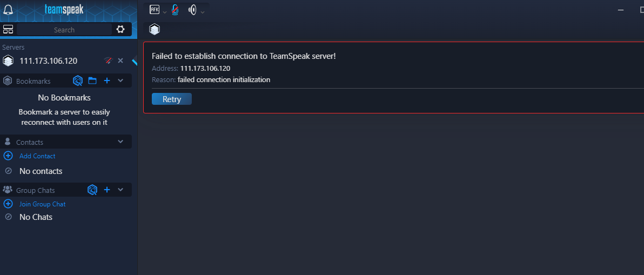Toggle speaker sound output

pos(192,10)
